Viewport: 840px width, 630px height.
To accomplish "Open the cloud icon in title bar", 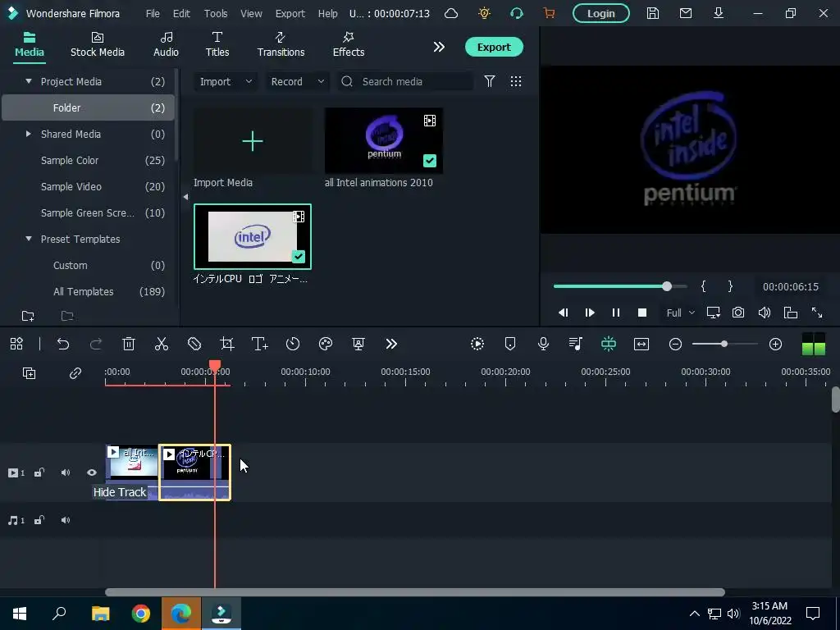I will click(451, 13).
